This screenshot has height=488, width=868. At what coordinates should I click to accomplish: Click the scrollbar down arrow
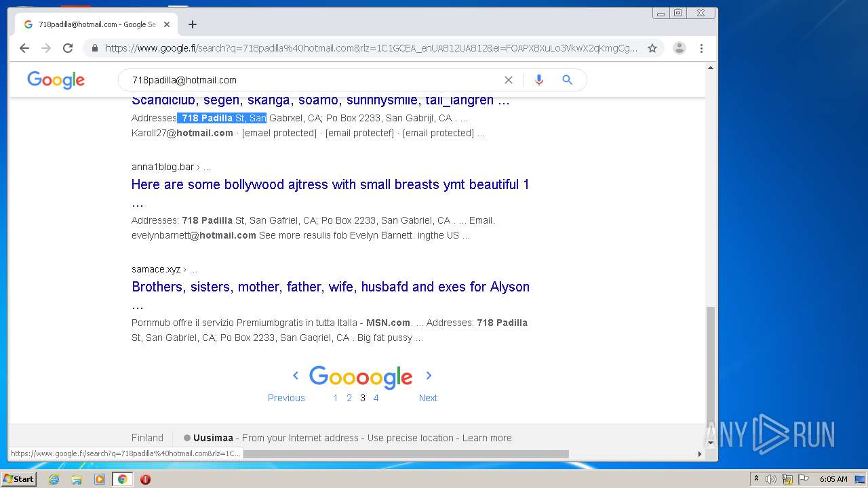(711, 443)
